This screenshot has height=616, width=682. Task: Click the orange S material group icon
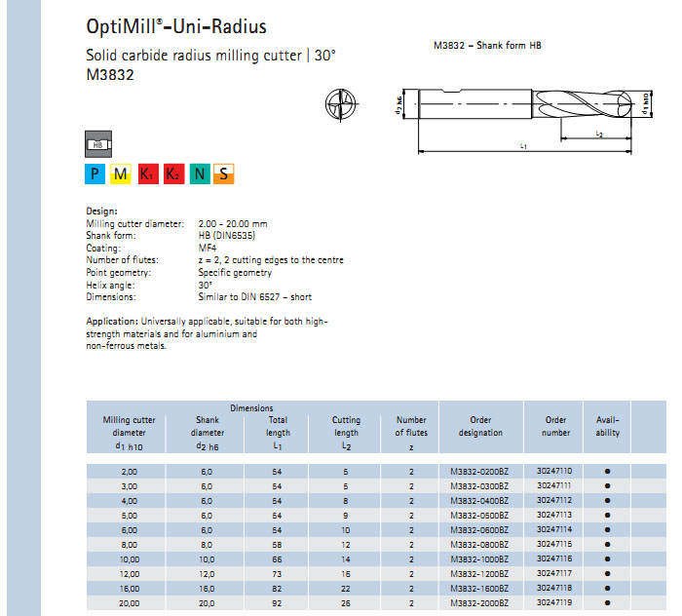[224, 174]
